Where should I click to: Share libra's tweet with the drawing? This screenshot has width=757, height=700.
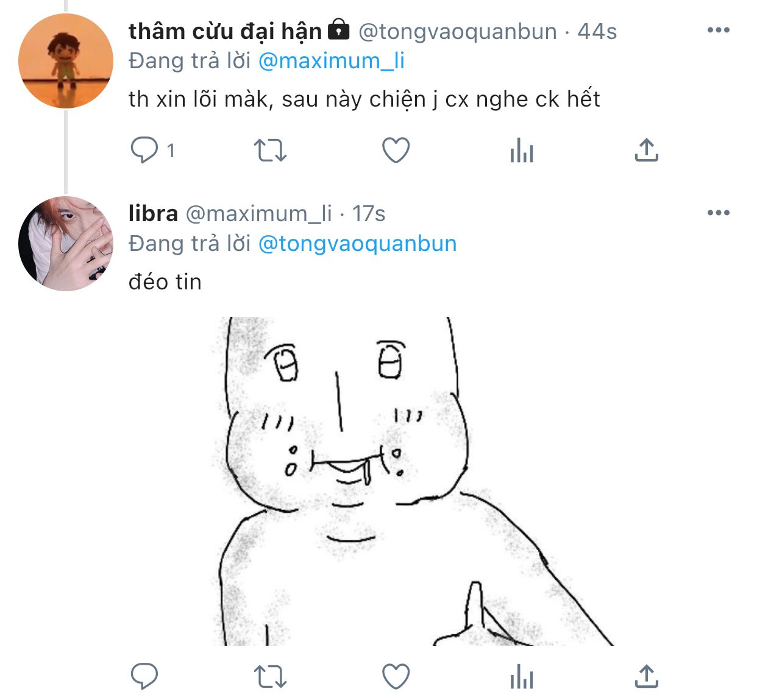[647, 676]
